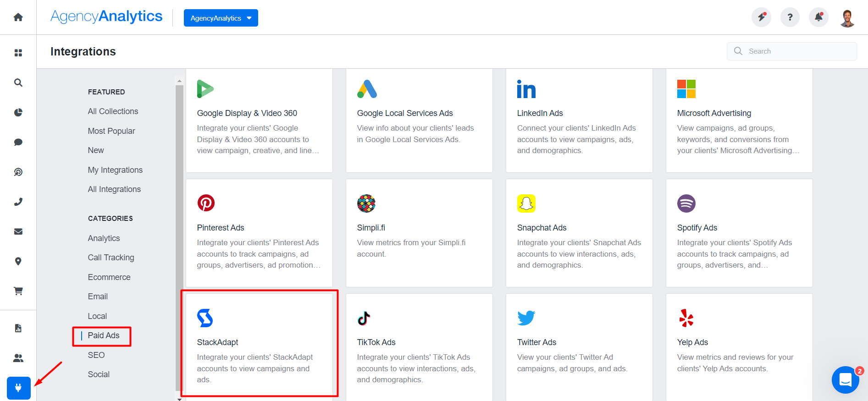Image resolution: width=868 pixels, height=401 pixels.
Task: Select All Collections in sidebar
Action: click(113, 111)
